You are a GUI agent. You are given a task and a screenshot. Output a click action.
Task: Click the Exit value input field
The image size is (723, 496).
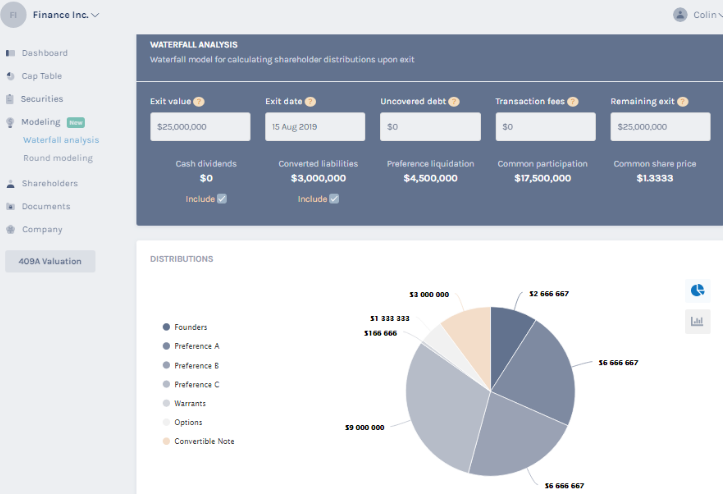coord(200,127)
